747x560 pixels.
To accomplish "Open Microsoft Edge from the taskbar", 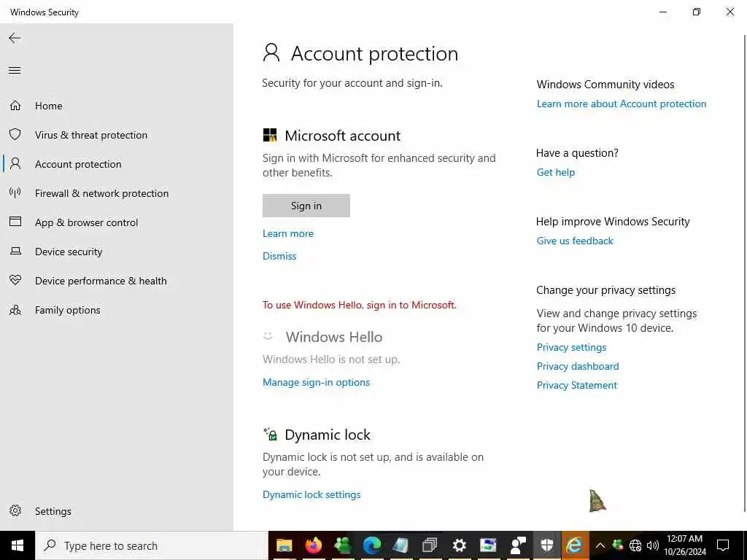I will (372, 545).
